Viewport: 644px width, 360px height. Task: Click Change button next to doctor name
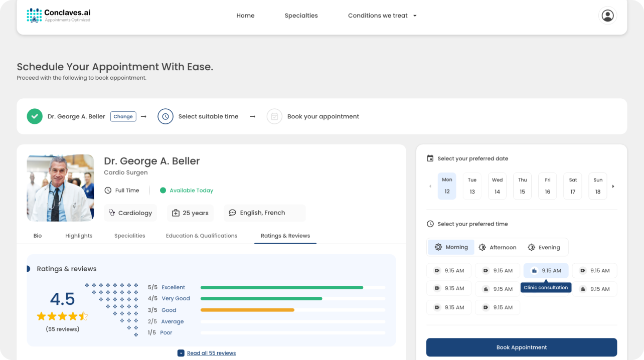tap(123, 116)
